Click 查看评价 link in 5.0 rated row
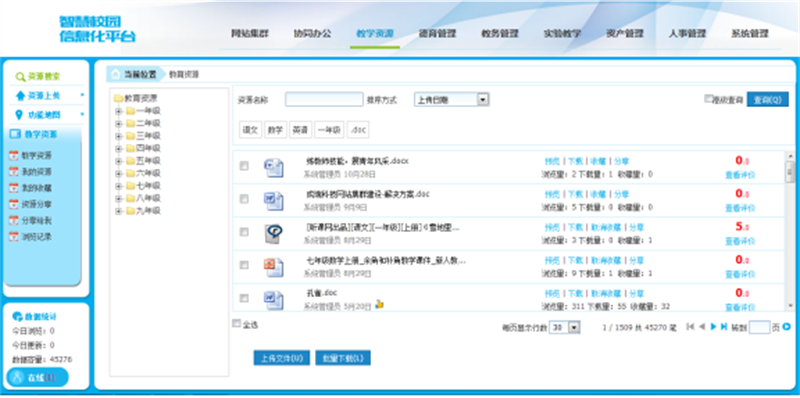The width and height of the screenshot is (800, 398). [x=740, y=241]
